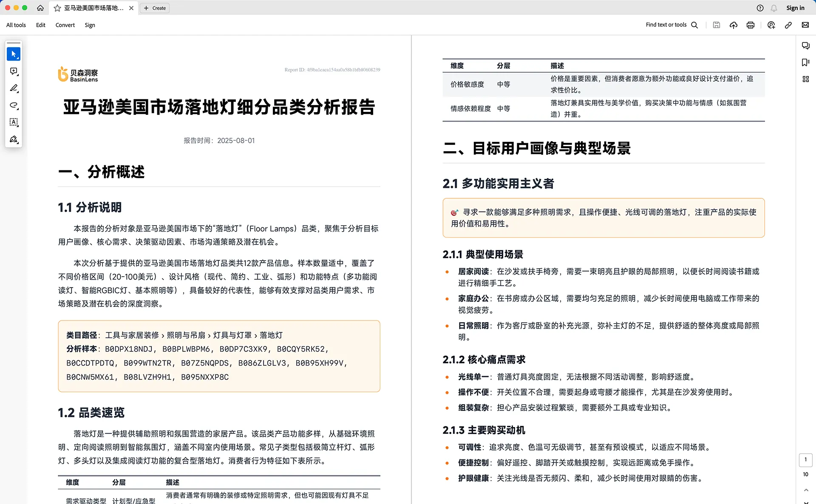Open the Convert menu

pyautogui.click(x=65, y=25)
